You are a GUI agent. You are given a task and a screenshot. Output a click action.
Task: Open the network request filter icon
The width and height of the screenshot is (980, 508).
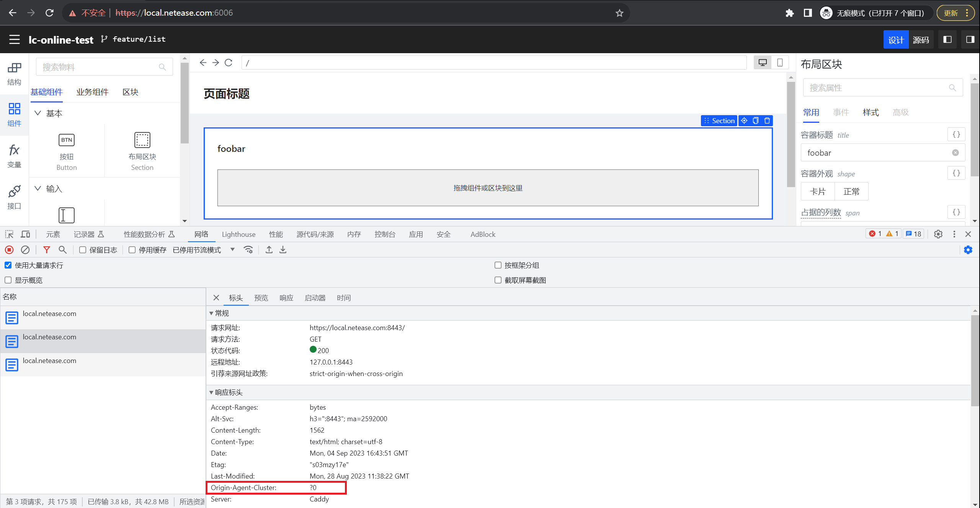coord(46,249)
